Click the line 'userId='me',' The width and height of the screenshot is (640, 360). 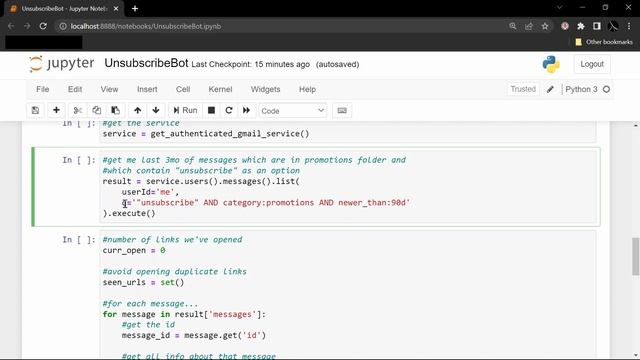click(x=150, y=192)
